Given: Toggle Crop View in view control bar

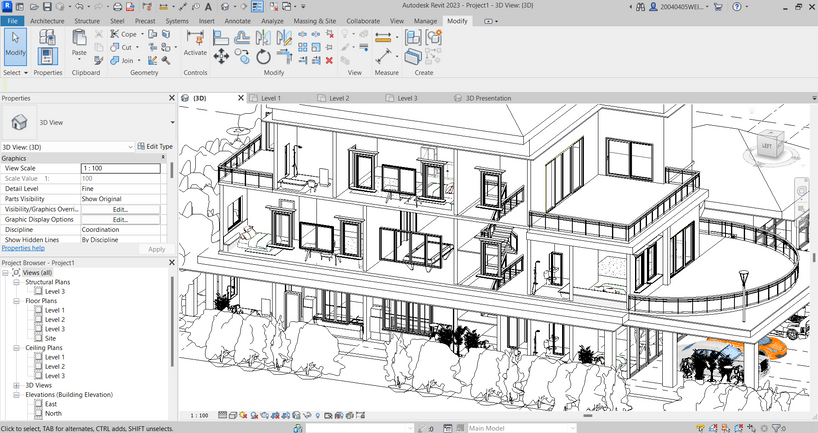Looking at the screenshot, I should point(275,415).
